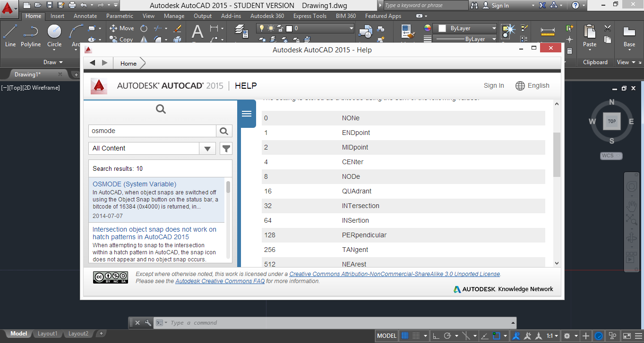Change the Help language from English
The width and height of the screenshot is (644, 343).
pyautogui.click(x=532, y=85)
